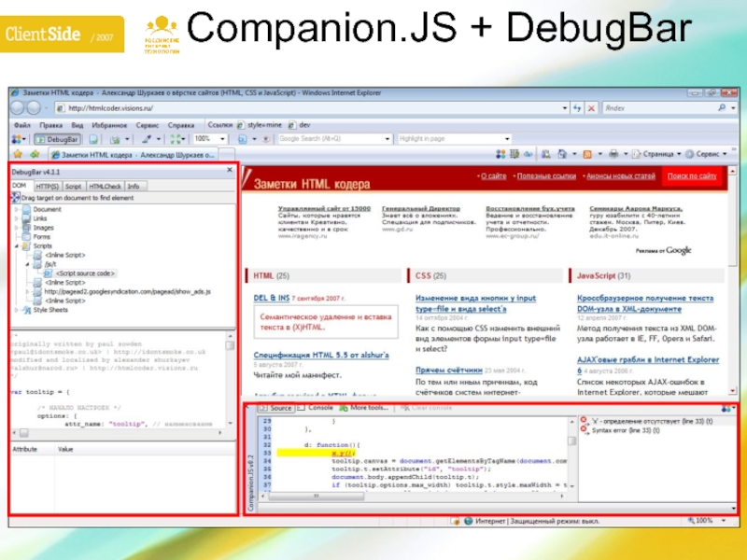Select the Script source code tree item
This screenshot has height=560, width=747.
point(85,273)
